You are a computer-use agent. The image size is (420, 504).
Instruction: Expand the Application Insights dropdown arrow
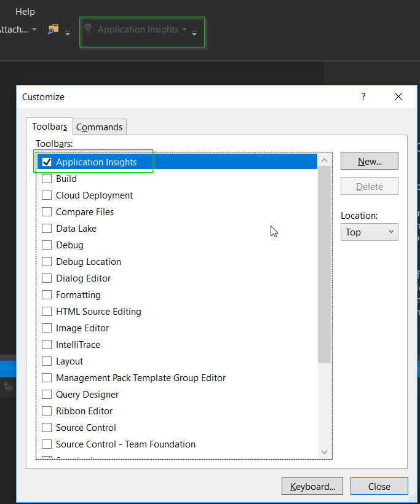click(x=184, y=30)
